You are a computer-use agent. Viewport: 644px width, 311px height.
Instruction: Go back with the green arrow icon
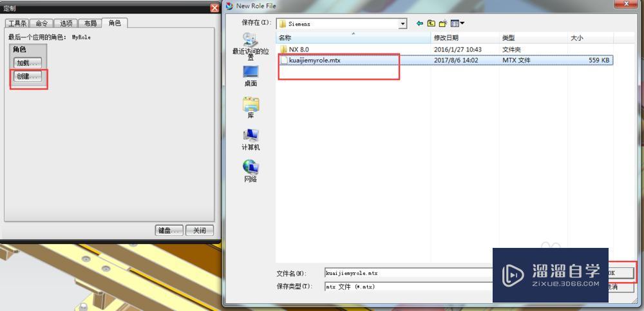click(420, 23)
